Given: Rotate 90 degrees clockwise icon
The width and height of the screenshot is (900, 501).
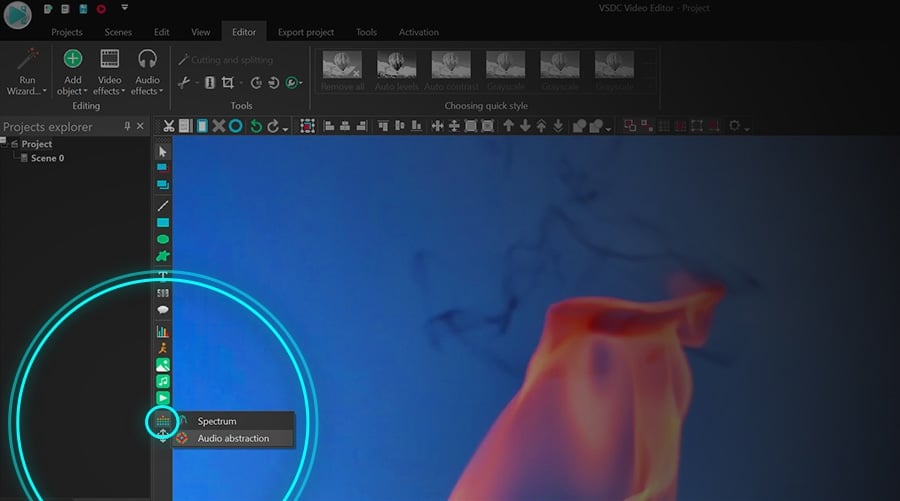Looking at the screenshot, I should tap(257, 83).
